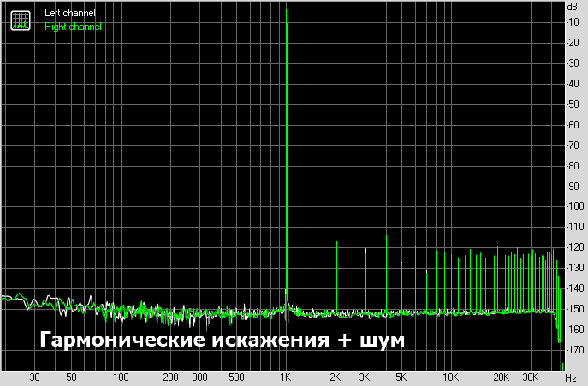Click the 'Гармонические искажения + шум' caption
588x386 pixels.
[222, 341]
